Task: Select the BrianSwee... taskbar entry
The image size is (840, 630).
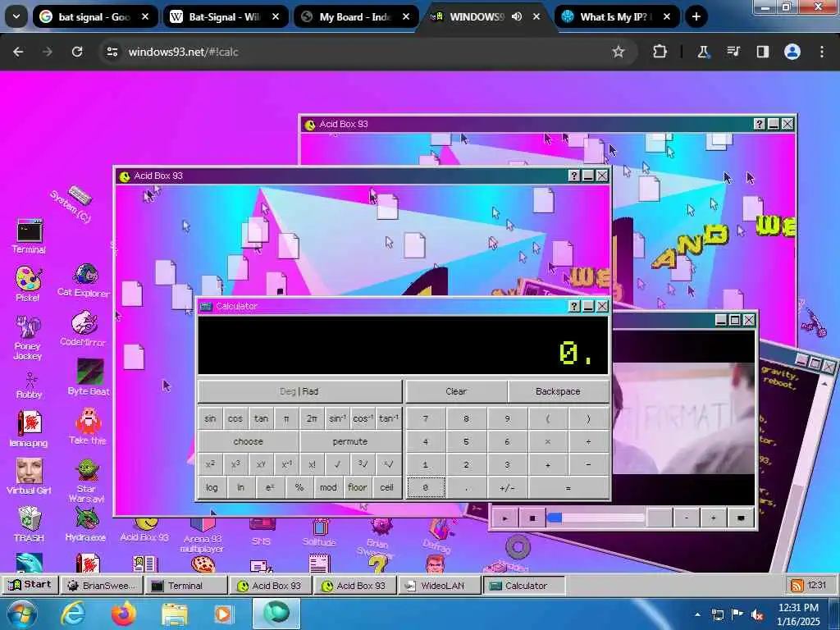Action: click(x=101, y=586)
